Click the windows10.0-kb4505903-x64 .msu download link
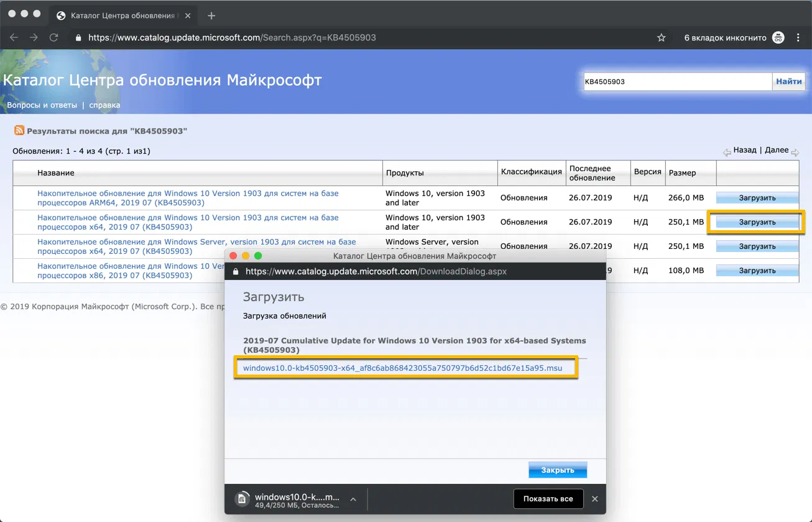Screen dimensions: 812x522 [x=402, y=368]
